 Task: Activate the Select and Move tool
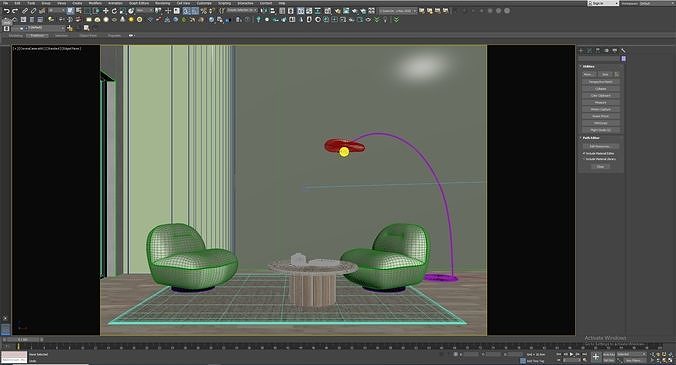[x=106, y=11]
